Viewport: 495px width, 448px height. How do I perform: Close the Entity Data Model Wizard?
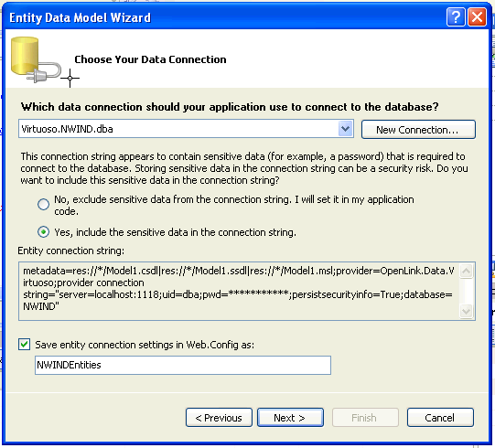pyautogui.click(x=477, y=17)
